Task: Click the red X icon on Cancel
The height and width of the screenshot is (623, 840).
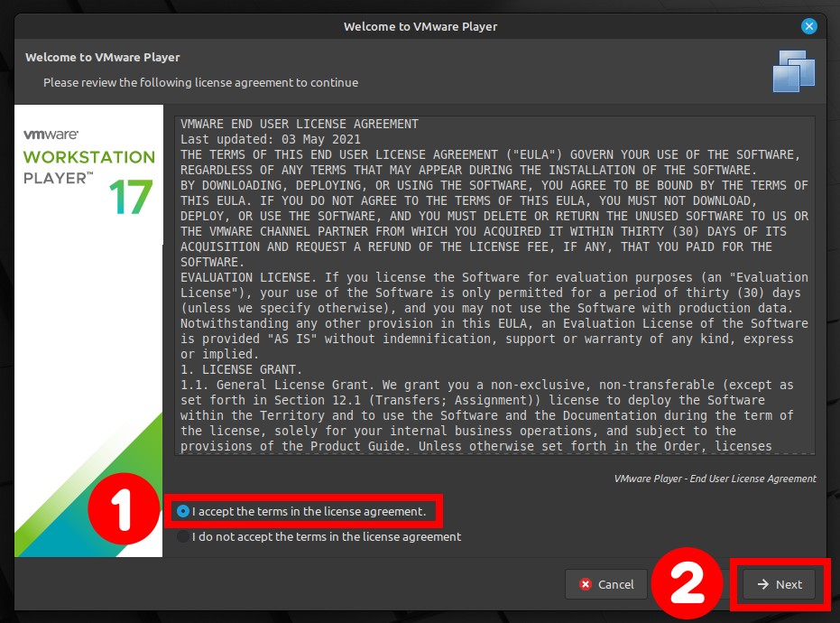Action: [x=586, y=584]
